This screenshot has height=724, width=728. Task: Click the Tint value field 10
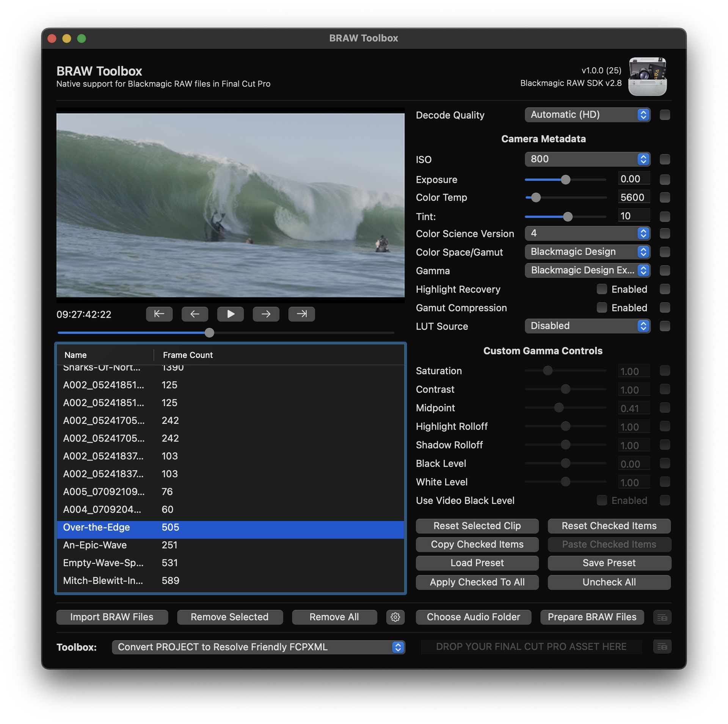[x=634, y=216]
